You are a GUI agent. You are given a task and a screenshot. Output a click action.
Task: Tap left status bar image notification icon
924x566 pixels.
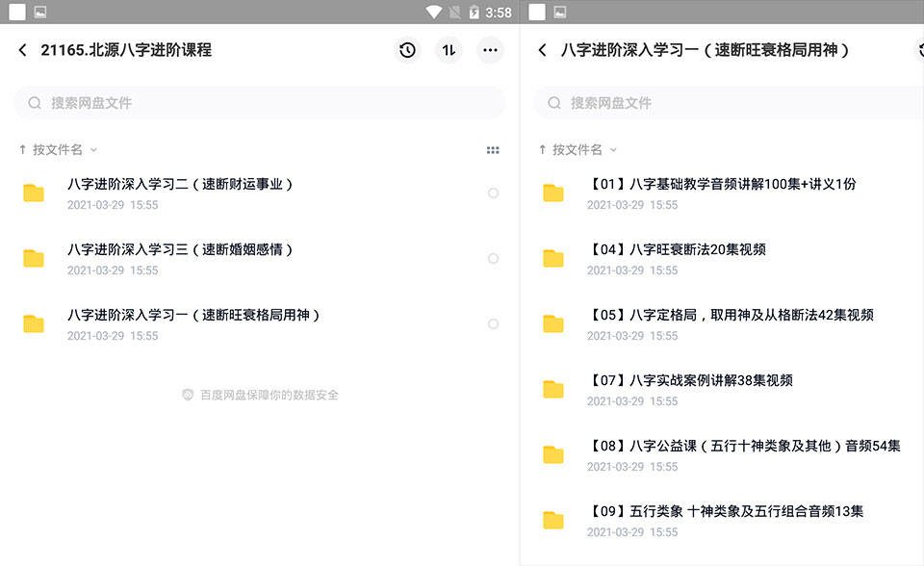(40, 12)
